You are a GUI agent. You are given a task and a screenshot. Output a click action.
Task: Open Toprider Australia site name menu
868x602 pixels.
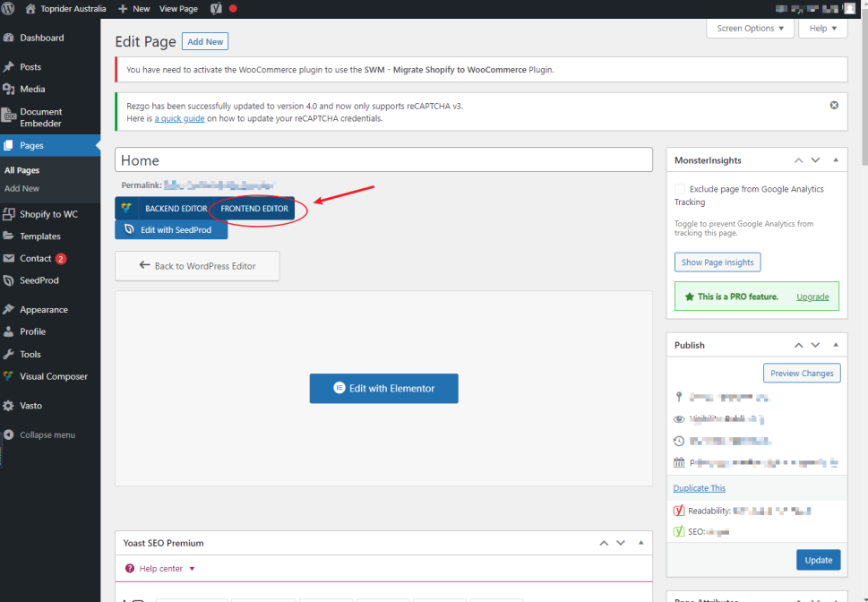coord(73,9)
